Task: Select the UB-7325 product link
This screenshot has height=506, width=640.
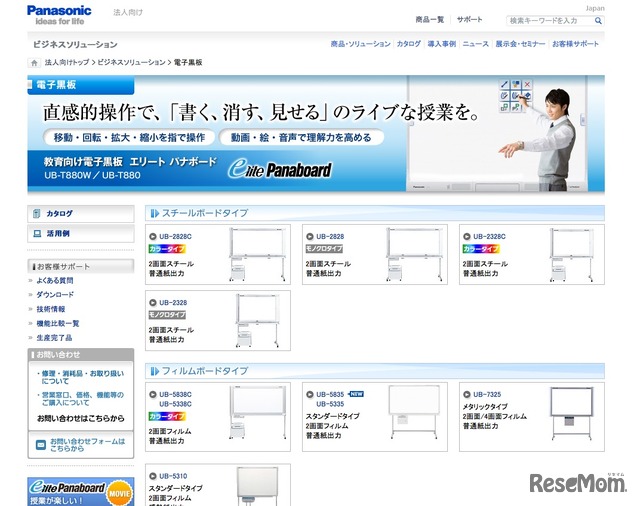Action: tap(488, 394)
